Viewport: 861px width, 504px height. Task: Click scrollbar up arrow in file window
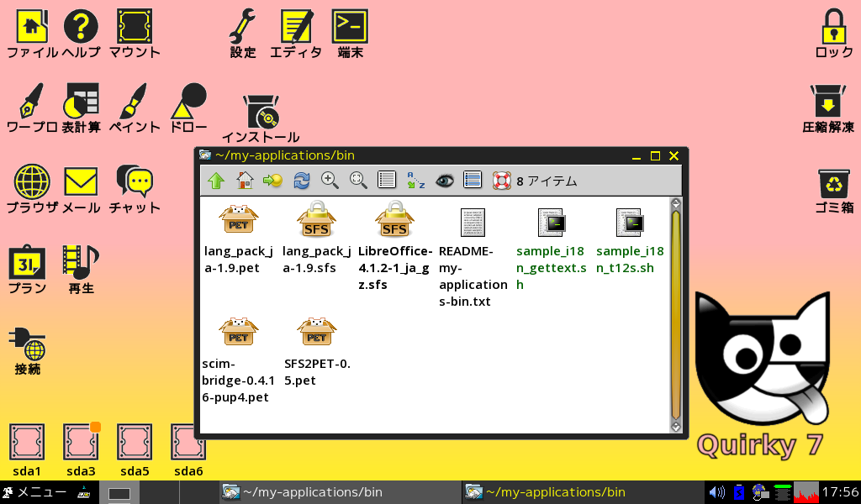pyautogui.click(x=676, y=203)
